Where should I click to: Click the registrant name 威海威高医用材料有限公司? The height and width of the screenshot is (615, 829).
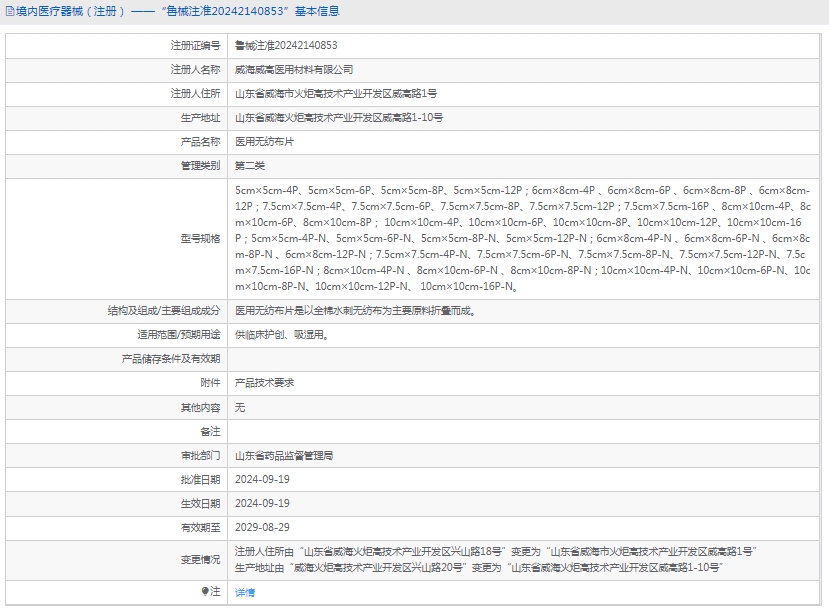[294, 70]
